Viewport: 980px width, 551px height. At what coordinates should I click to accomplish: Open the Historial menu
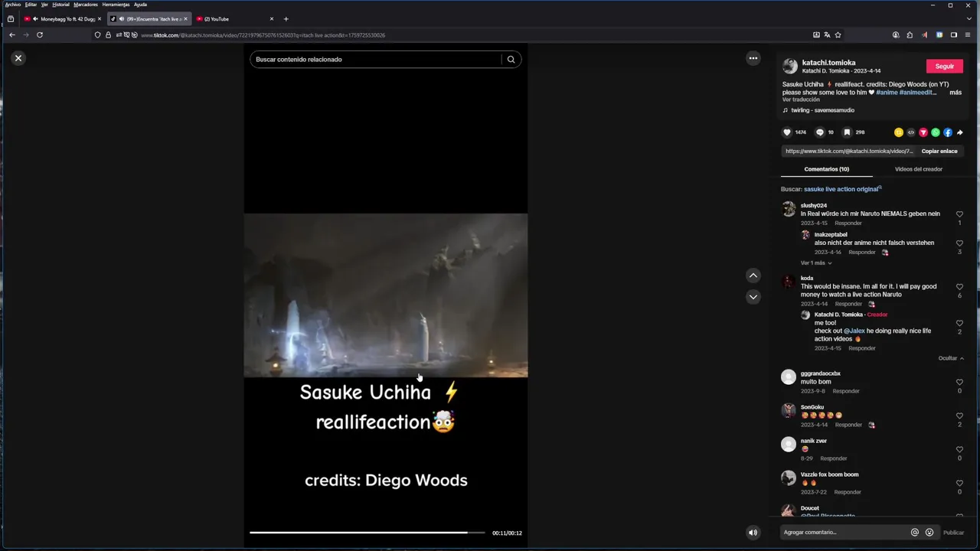click(60, 5)
